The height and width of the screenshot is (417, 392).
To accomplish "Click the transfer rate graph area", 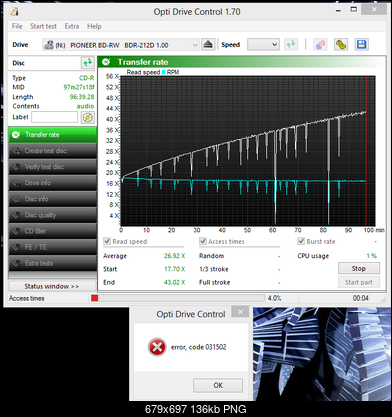I will [247, 151].
